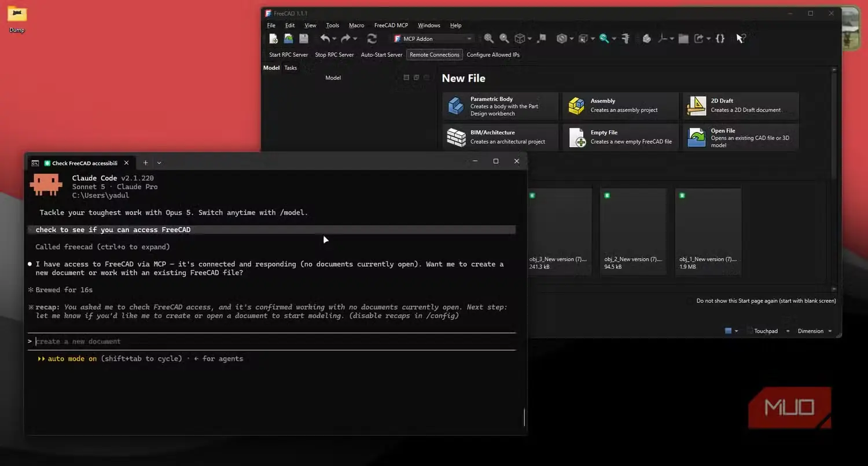Open the Windows menu in FreeCAD

tap(429, 25)
